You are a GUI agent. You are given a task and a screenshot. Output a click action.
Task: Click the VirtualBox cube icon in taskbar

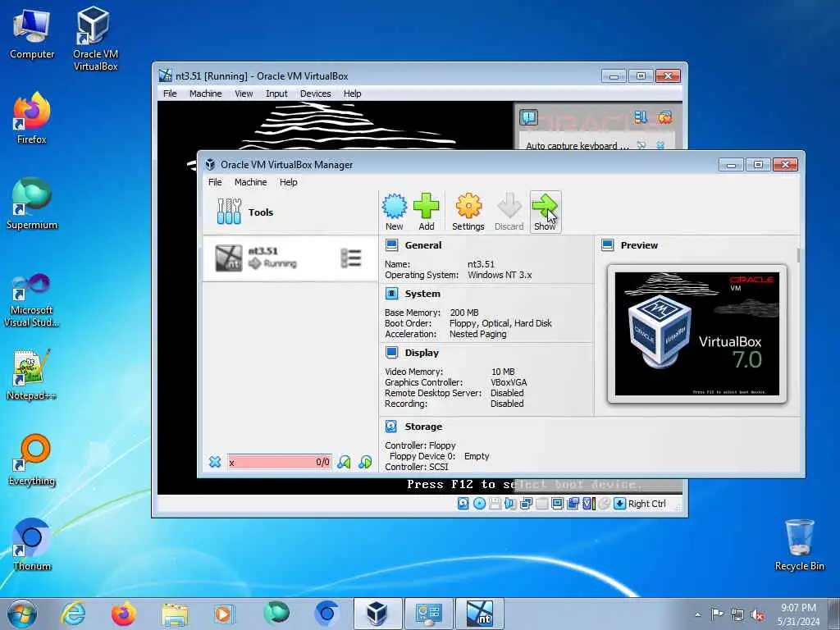(377, 614)
